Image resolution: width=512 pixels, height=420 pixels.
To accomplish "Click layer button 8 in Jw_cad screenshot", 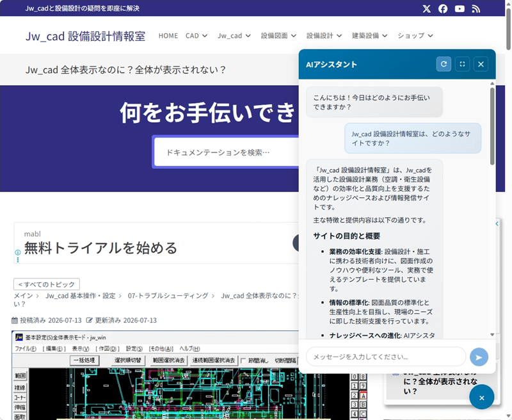I will 363,376.
